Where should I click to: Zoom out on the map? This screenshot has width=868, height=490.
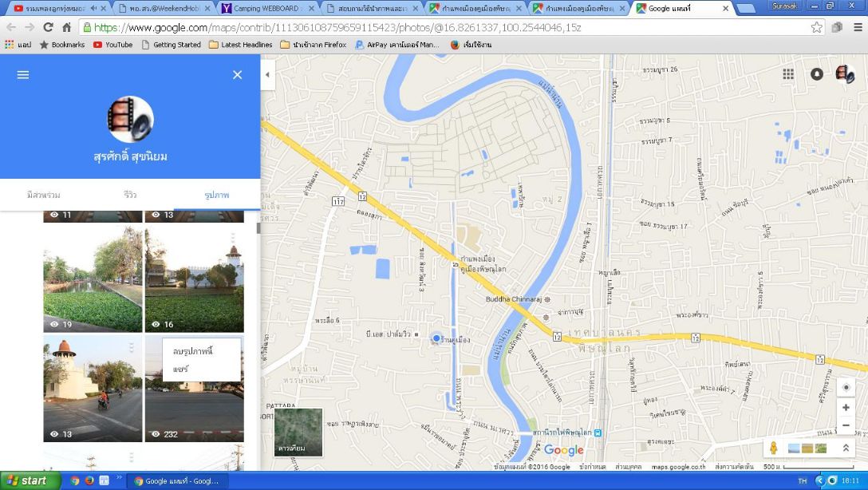846,425
